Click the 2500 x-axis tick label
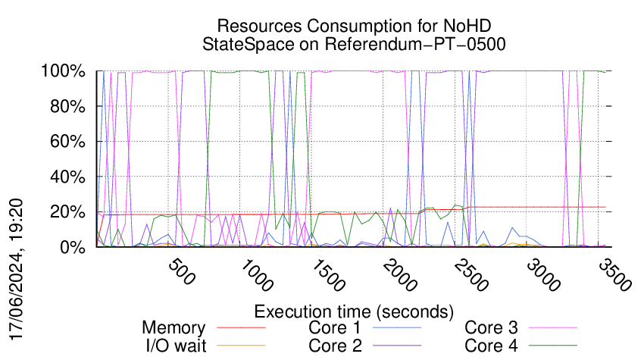Image resolution: width=644 pixels, height=360 pixels. [471, 275]
